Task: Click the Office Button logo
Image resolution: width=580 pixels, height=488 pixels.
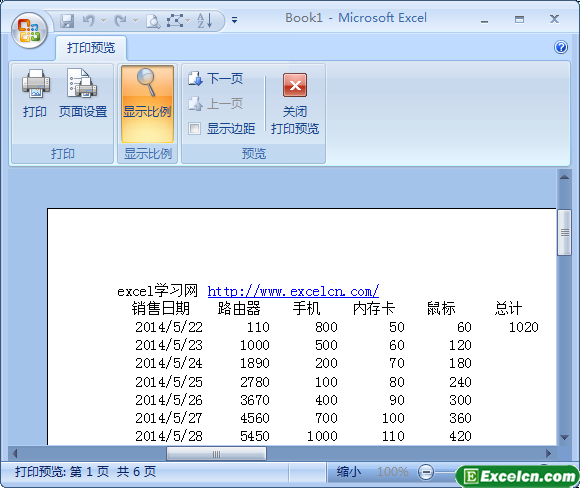Action: click(x=29, y=31)
